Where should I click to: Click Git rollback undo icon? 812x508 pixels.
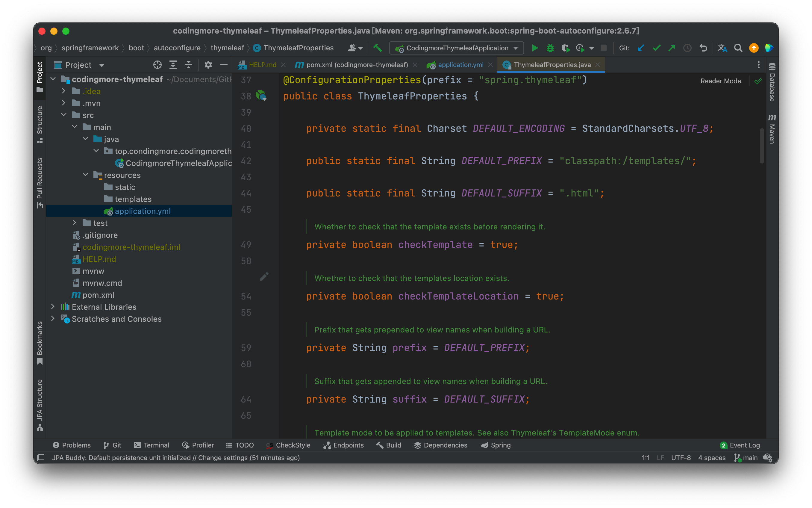coord(703,48)
